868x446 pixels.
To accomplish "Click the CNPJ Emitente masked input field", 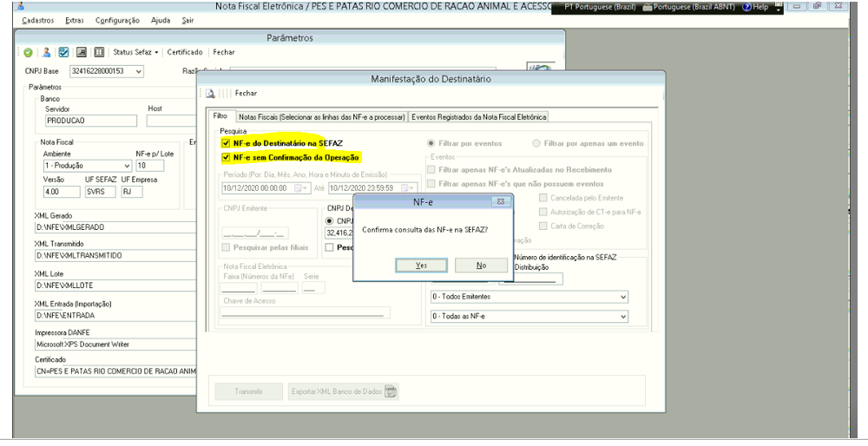I will click(254, 233).
